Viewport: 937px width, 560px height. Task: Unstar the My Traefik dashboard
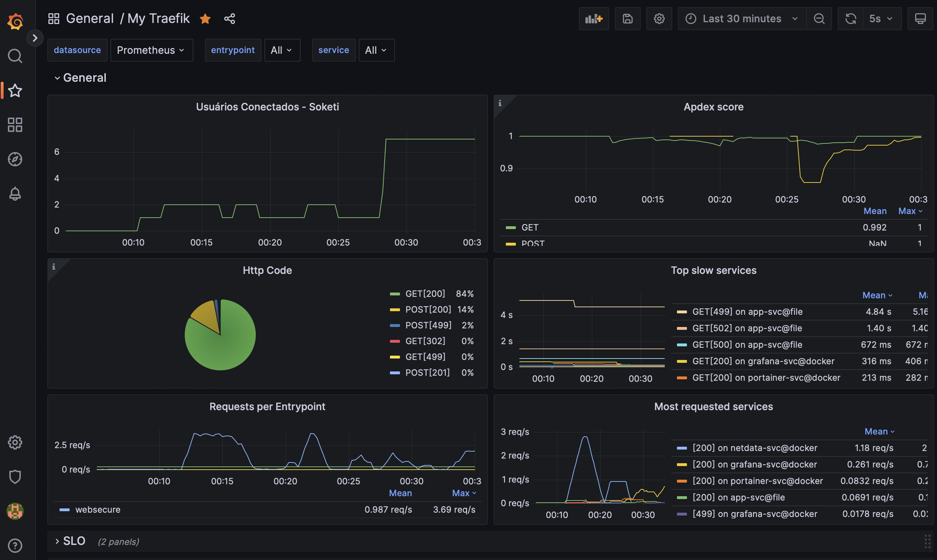point(205,19)
